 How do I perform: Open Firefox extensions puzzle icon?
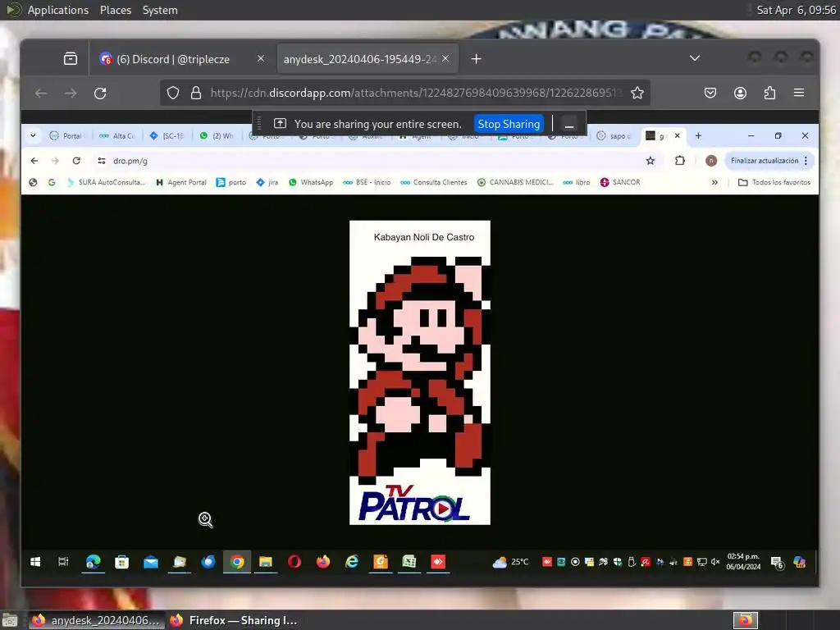(769, 94)
